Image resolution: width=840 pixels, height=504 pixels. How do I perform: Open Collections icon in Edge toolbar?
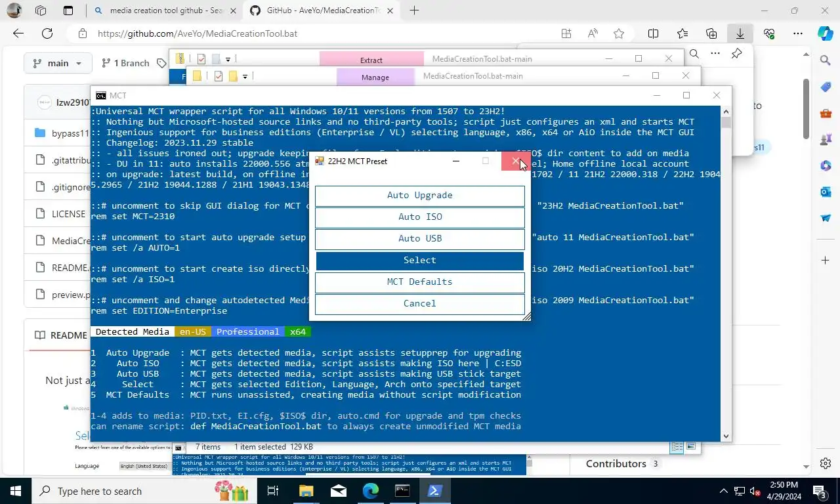711,33
